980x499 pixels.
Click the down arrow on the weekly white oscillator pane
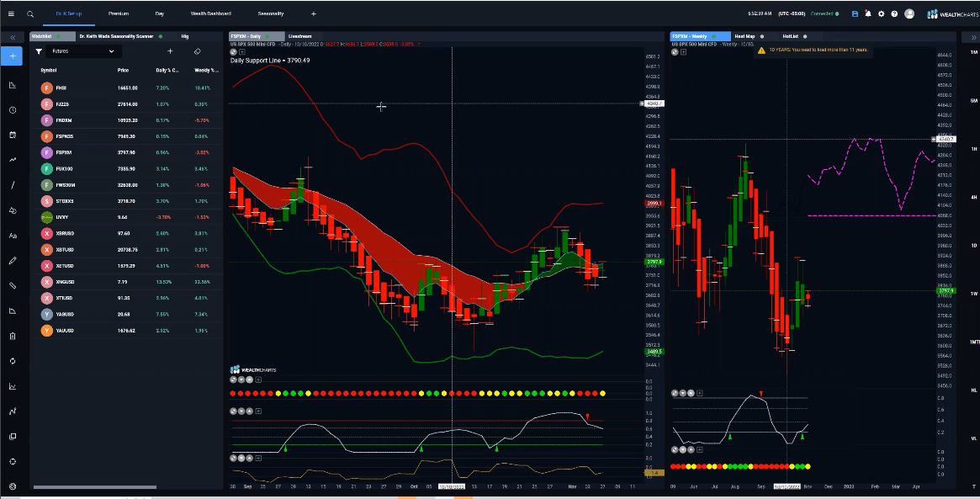click(x=683, y=393)
